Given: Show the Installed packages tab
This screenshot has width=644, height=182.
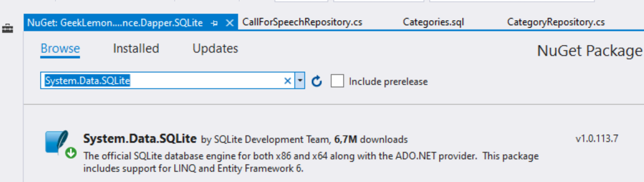Looking at the screenshot, I should 136,49.
